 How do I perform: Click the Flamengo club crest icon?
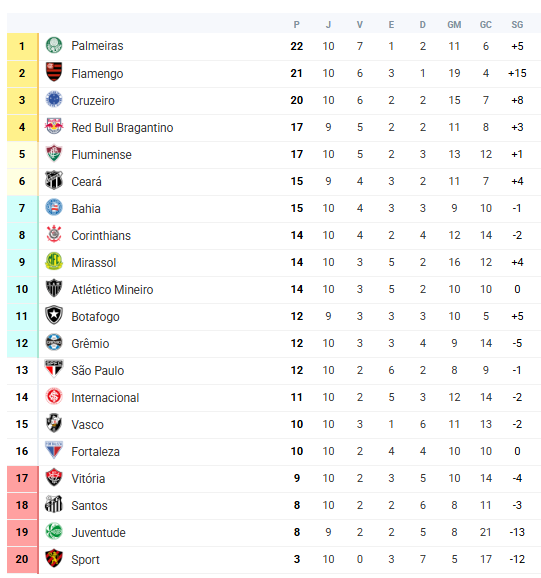click(x=54, y=73)
